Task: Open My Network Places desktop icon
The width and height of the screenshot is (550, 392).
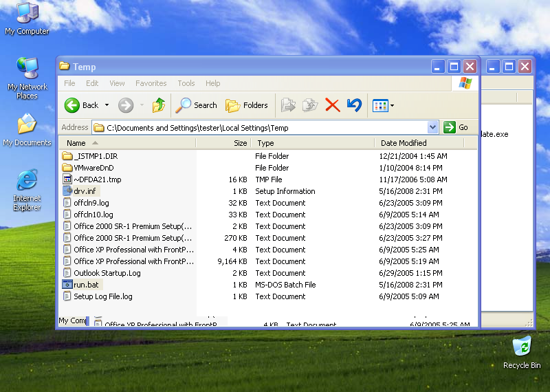Action: [x=27, y=78]
